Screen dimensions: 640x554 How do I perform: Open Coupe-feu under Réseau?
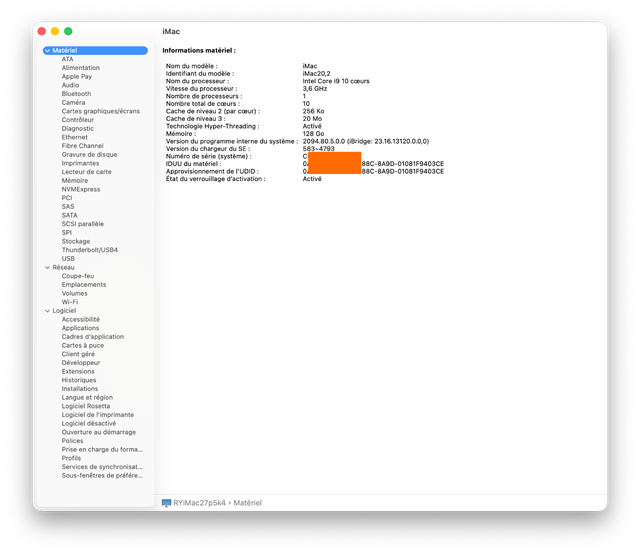pos(78,276)
